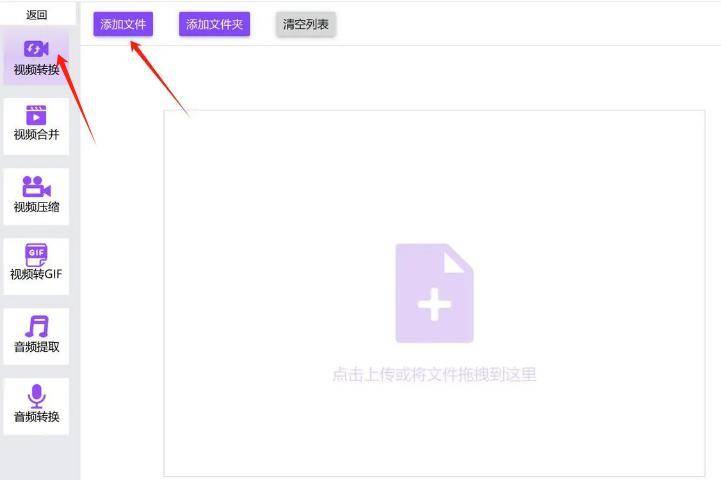
Task: Open the 音频提取 label in sidebar
Action: [36, 347]
